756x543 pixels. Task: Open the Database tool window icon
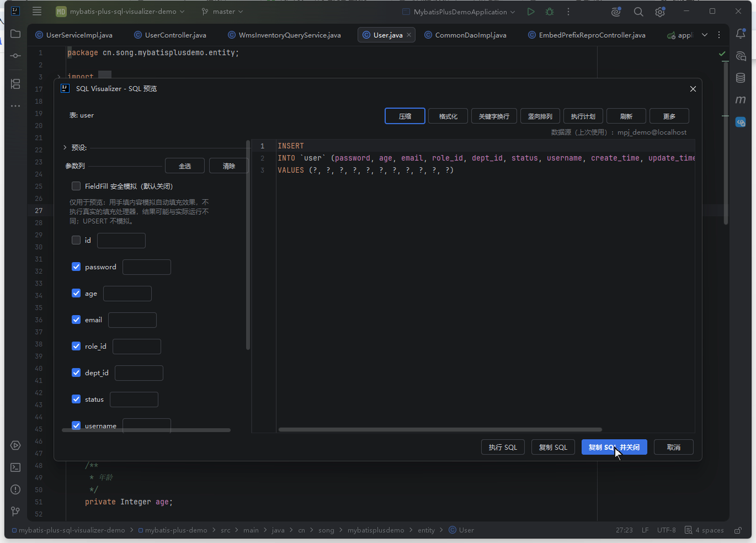point(741,78)
